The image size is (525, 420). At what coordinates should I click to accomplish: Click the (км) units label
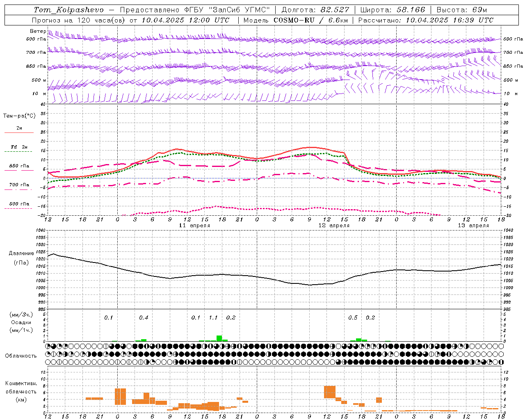[x=21, y=399]
